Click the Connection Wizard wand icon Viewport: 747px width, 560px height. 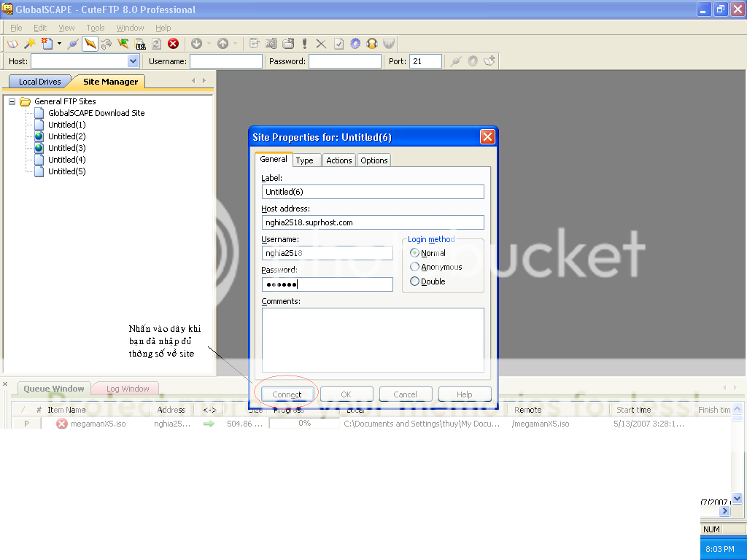click(30, 44)
